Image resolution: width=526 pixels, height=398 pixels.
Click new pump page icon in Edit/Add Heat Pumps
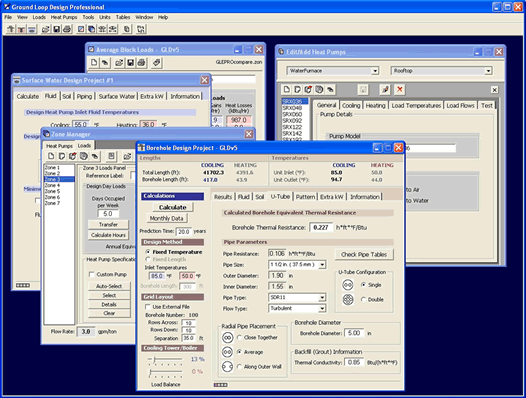pyautogui.click(x=286, y=89)
